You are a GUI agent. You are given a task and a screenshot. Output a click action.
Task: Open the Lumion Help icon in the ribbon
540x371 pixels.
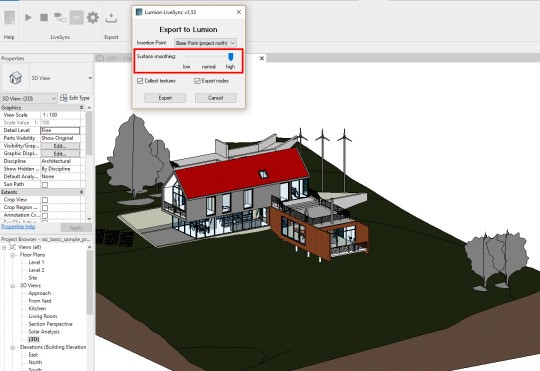10,17
